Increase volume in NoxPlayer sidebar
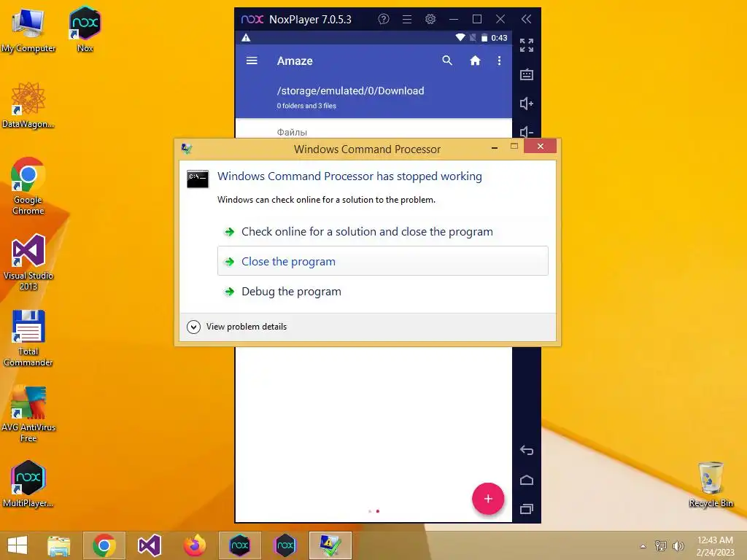Viewport: 747px width, 560px height. (527, 104)
